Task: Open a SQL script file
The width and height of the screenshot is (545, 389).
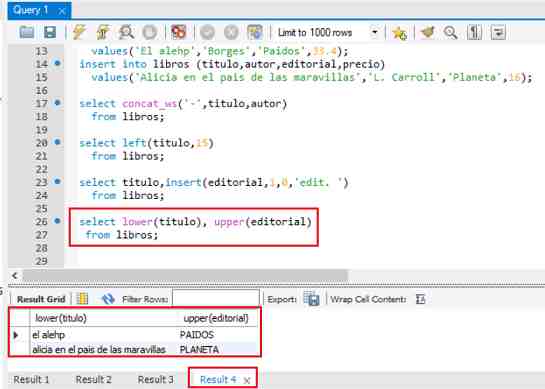Action: (27, 33)
